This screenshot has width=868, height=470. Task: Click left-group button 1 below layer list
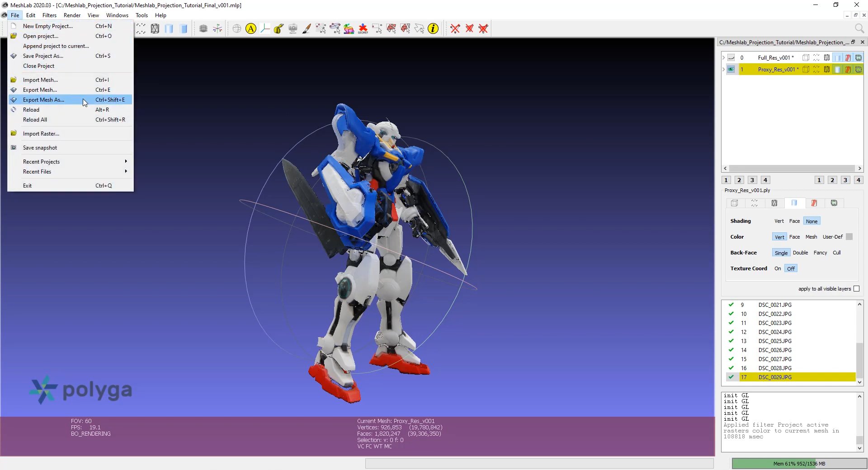click(726, 180)
